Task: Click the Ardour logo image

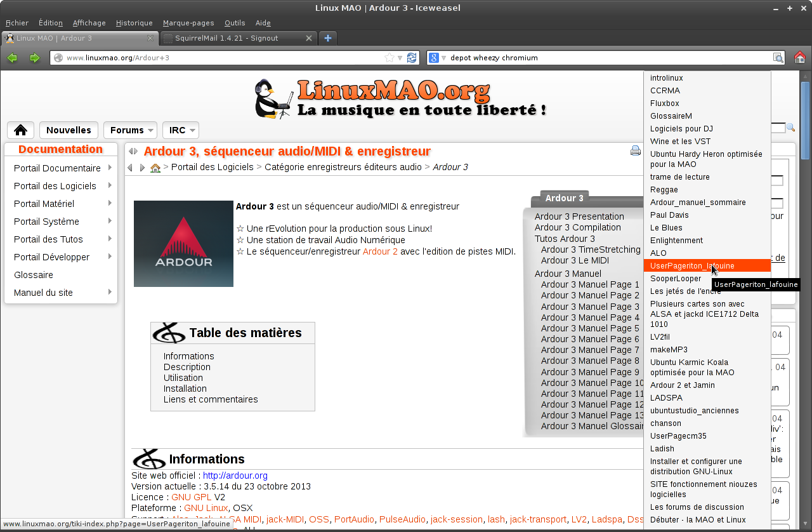Action: coord(183,244)
